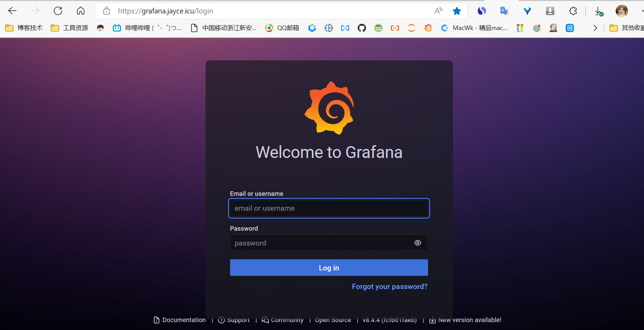Screen dimensions: 644x330
Task: Open the Forgot your password link
Action: [x=389, y=286]
